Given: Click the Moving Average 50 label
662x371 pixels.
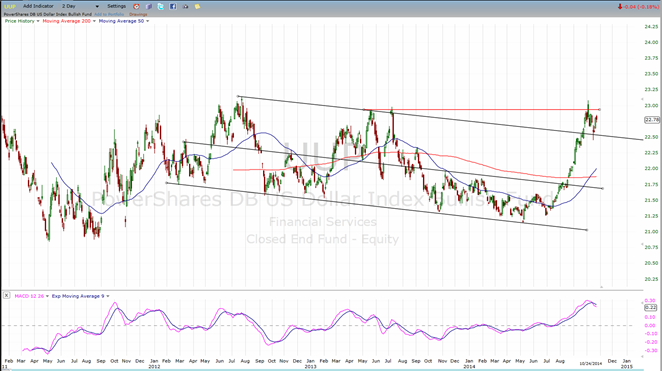Looking at the screenshot, I should pos(121,21).
